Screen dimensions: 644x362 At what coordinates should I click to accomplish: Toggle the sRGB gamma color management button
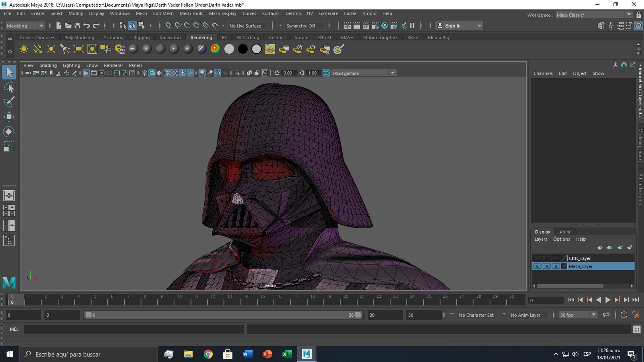pos(326,73)
